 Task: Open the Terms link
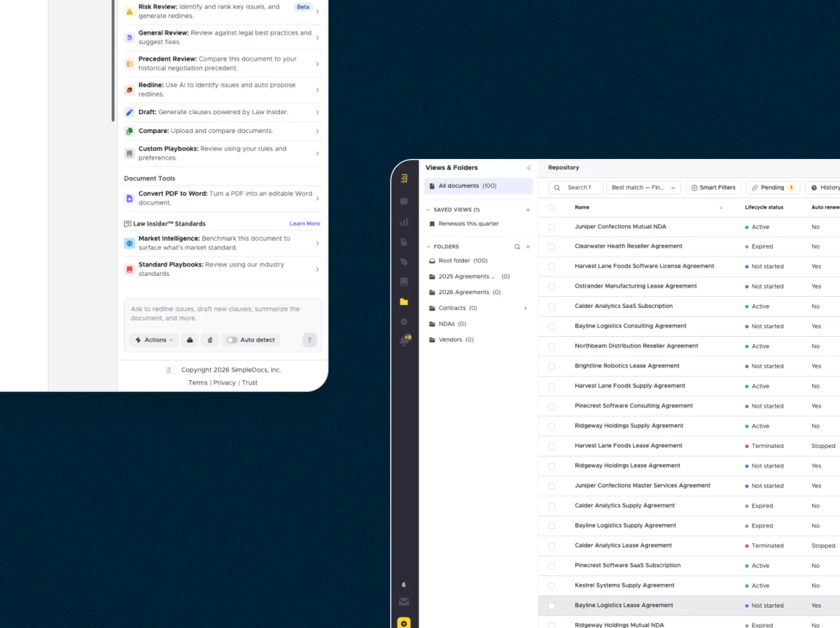point(198,383)
